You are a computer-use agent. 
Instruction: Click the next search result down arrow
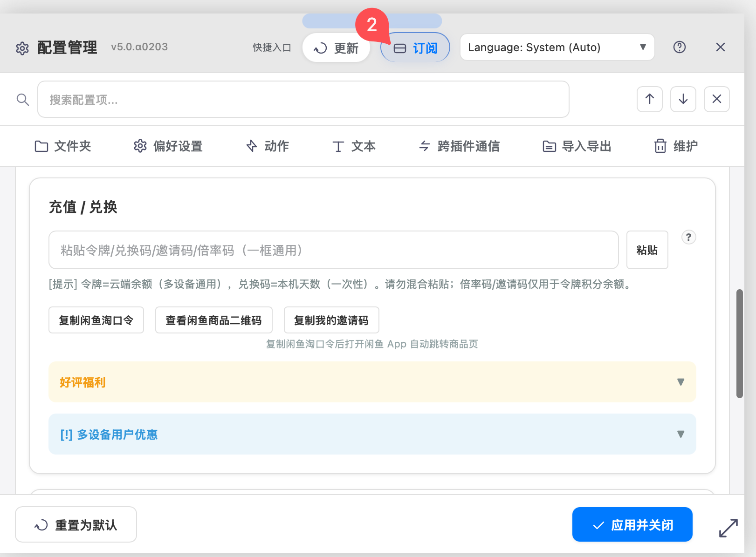coord(683,99)
